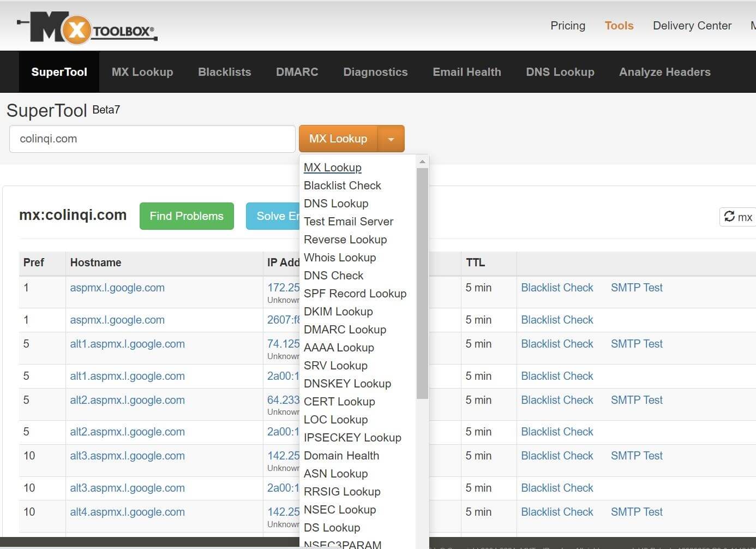The height and width of the screenshot is (549, 756).
Task: Click the orange MX Lookup button
Action: click(x=338, y=139)
